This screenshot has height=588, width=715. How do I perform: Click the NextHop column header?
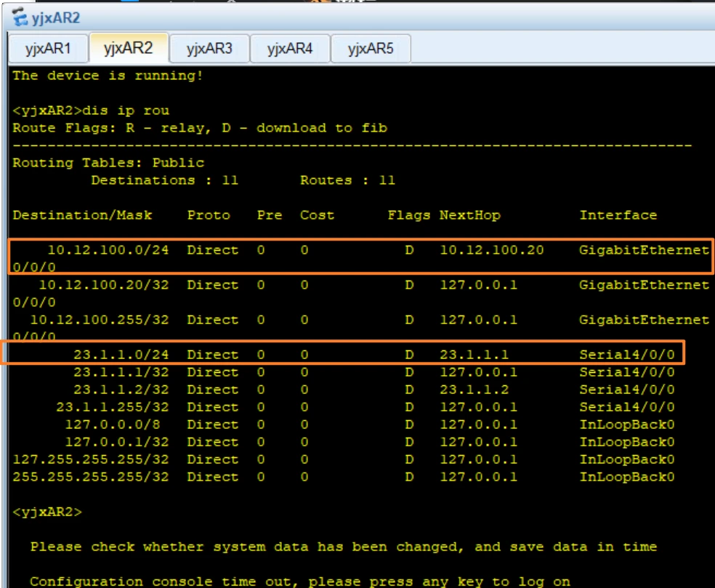coord(469,215)
